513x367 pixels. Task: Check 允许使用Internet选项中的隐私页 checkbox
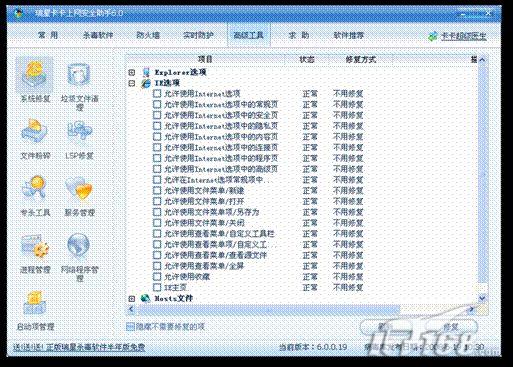coord(157,126)
